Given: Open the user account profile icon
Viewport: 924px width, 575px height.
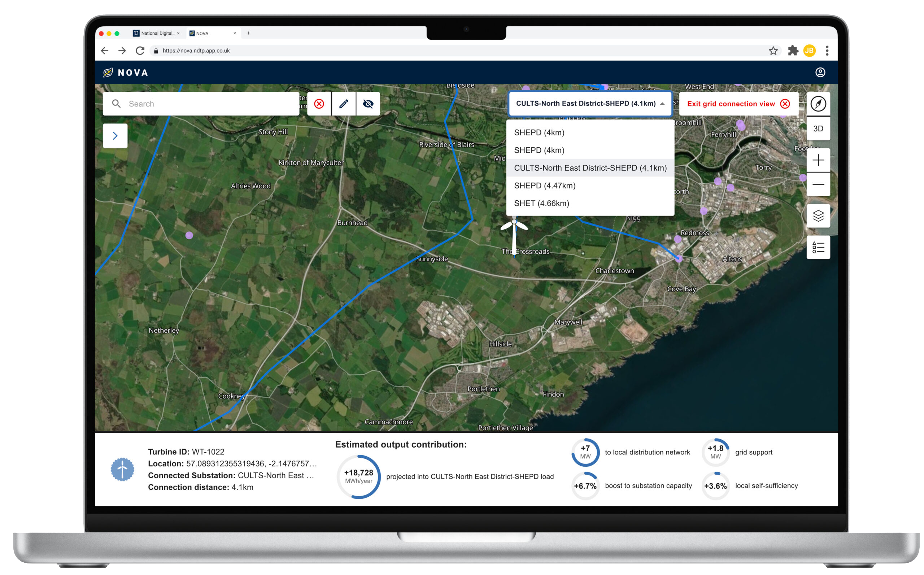Looking at the screenshot, I should pos(820,72).
